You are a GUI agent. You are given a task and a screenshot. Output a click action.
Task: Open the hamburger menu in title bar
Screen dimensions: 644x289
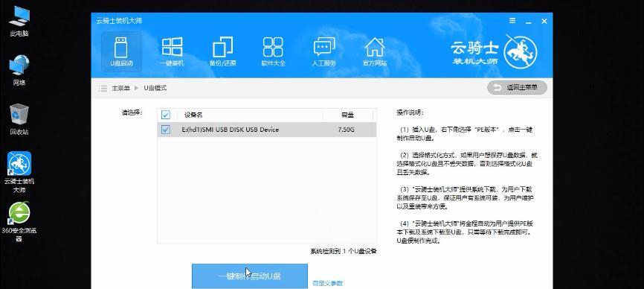coord(512,21)
